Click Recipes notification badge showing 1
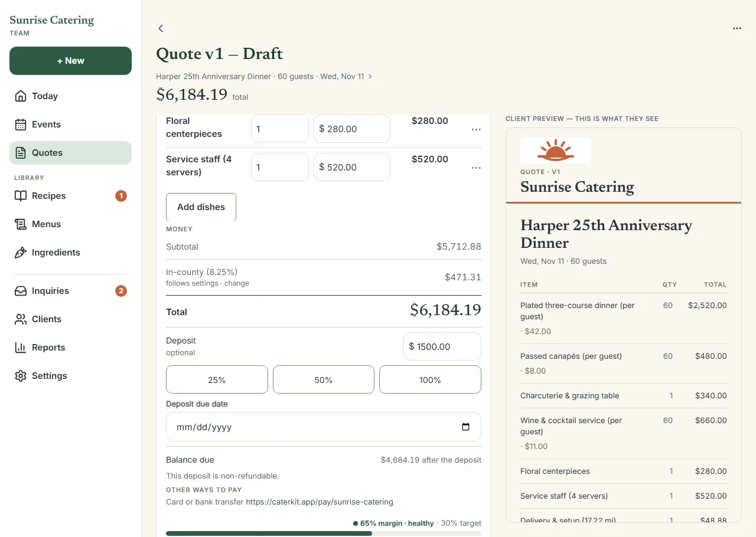This screenshot has height=537, width=756. tap(121, 196)
